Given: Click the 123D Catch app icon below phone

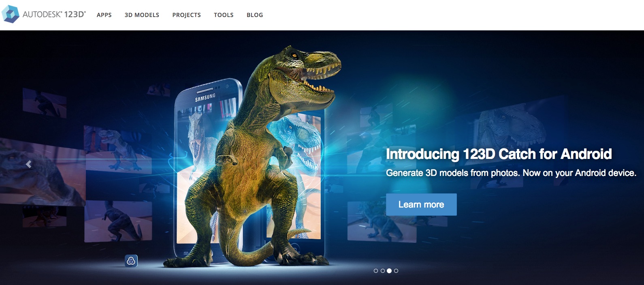Looking at the screenshot, I should pyautogui.click(x=131, y=261).
